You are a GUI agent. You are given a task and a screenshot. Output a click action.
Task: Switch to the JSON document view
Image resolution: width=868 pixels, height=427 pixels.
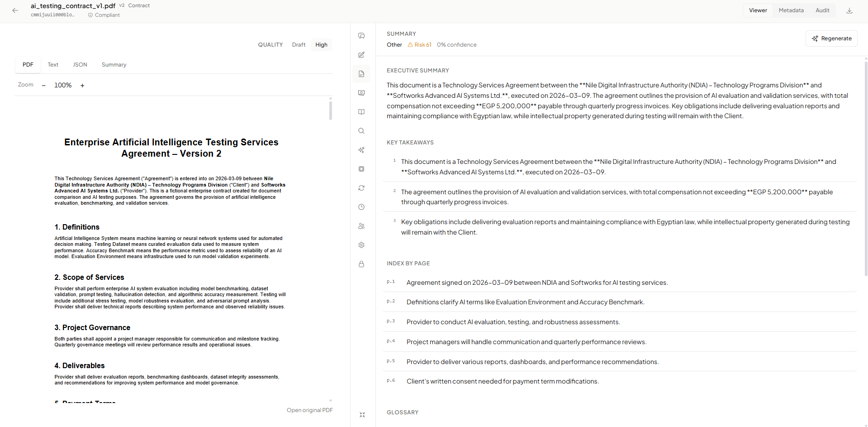[80, 64]
